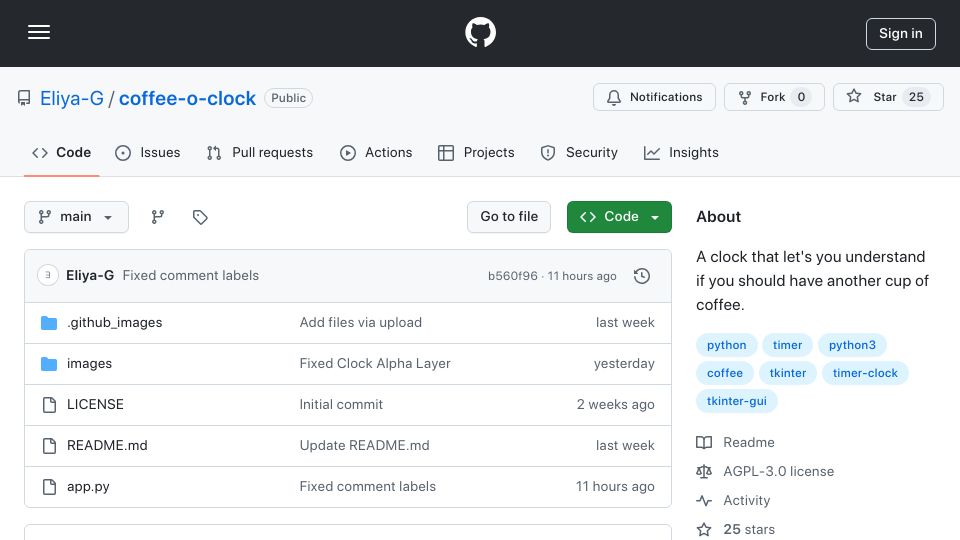Click the Sign in button

coord(900,34)
